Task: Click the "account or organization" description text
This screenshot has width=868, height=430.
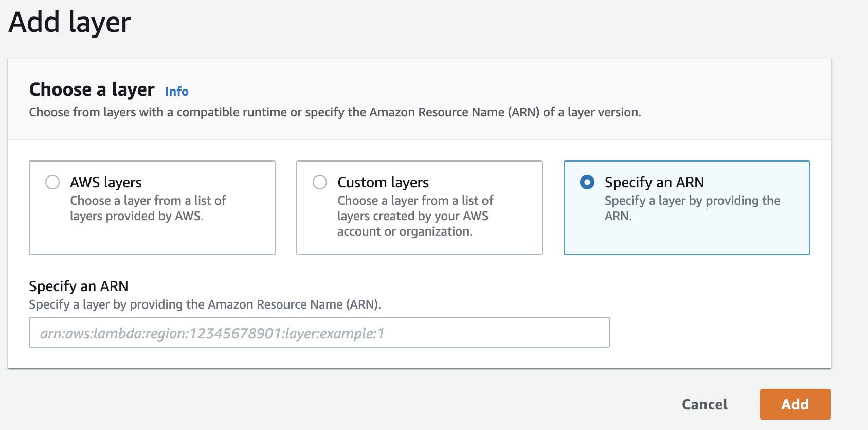Action: 405,231
